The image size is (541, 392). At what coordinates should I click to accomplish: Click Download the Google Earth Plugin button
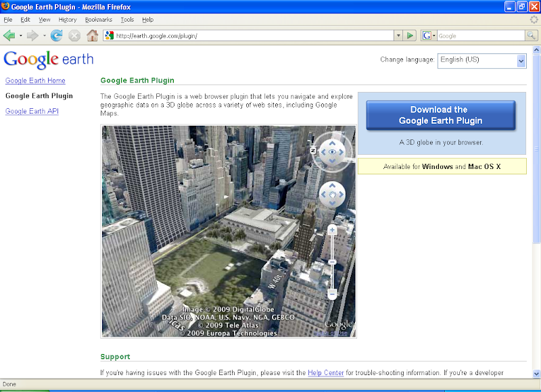coord(441,115)
